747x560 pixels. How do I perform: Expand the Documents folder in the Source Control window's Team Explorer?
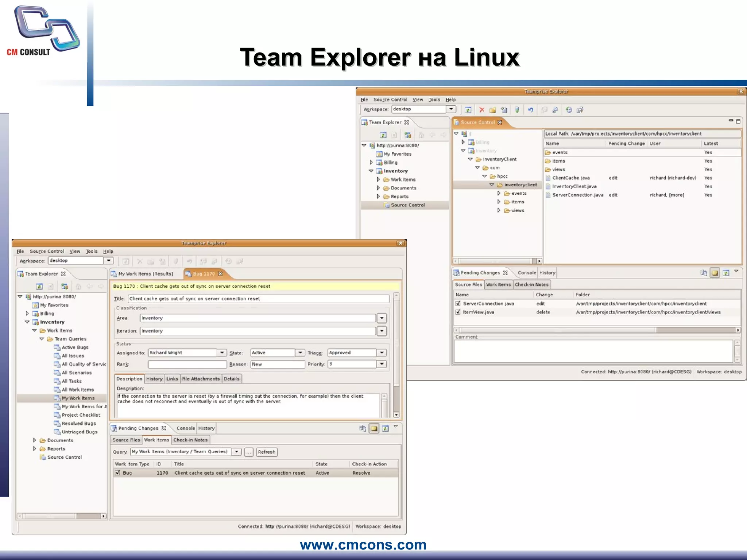point(378,188)
